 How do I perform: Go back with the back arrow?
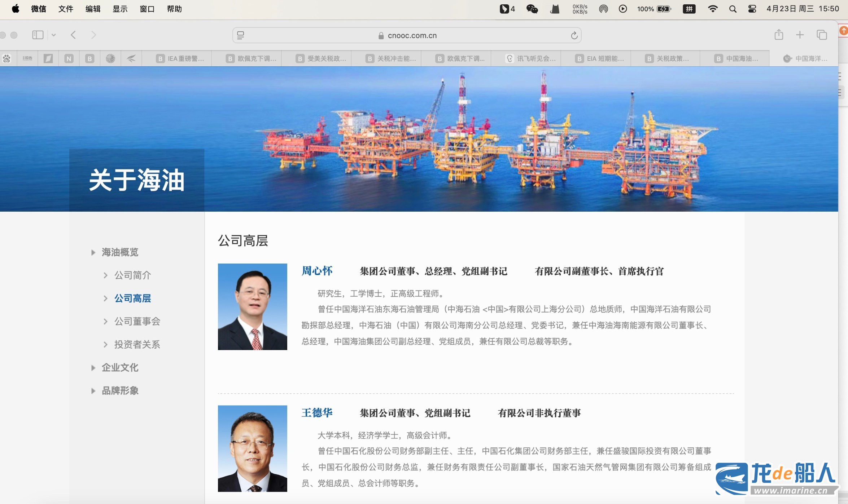pos(73,35)
